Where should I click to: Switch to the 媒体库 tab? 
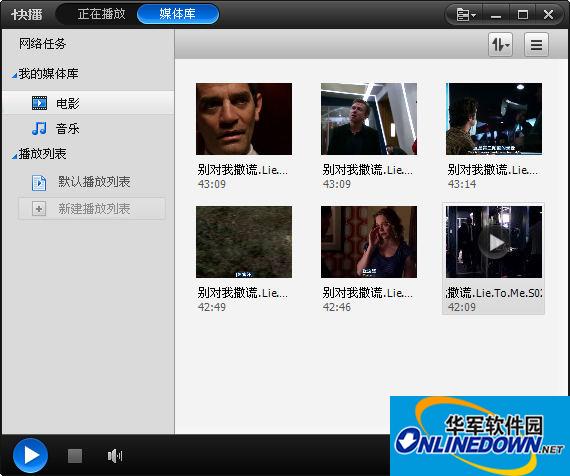[x=178, y=14]
